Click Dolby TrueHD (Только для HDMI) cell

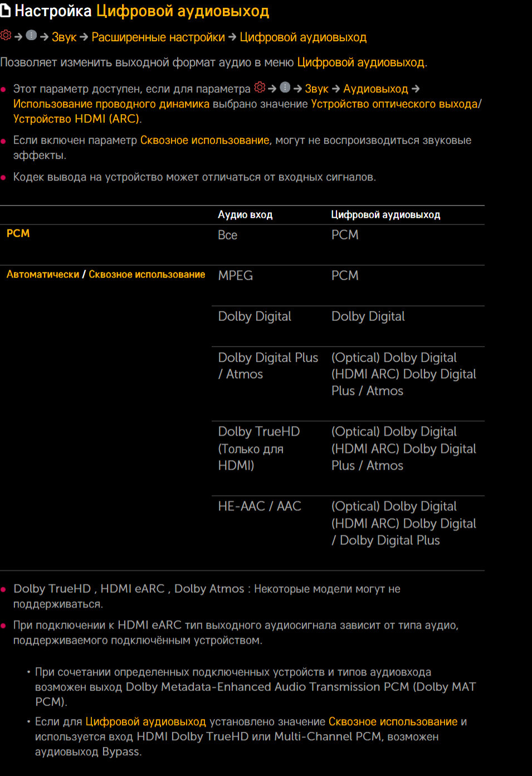tap(258, 448)
